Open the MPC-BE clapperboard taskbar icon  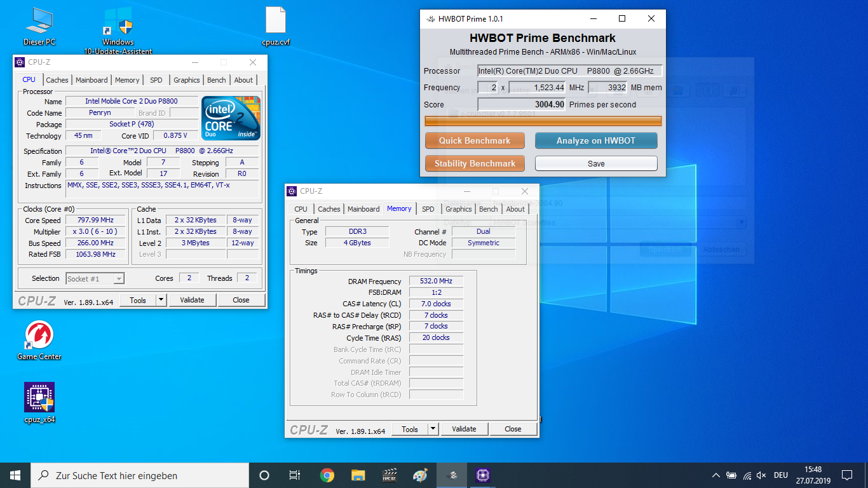[390, 475]
